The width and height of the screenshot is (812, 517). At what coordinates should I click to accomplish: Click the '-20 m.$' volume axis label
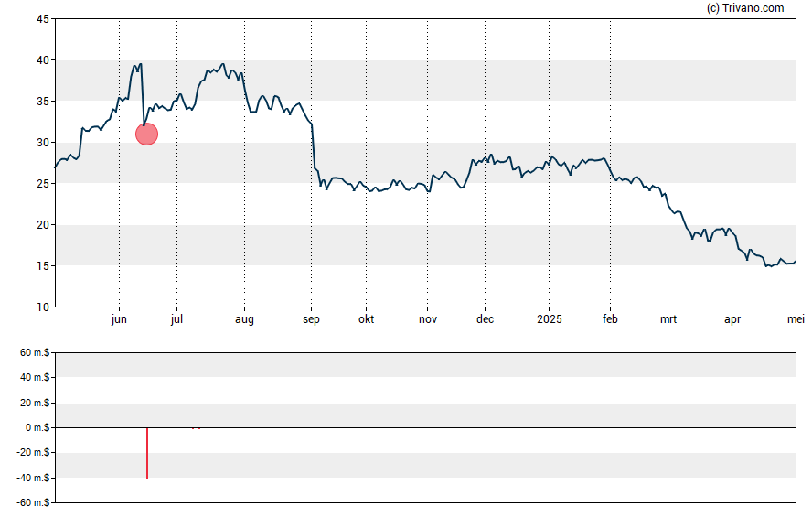33,453
